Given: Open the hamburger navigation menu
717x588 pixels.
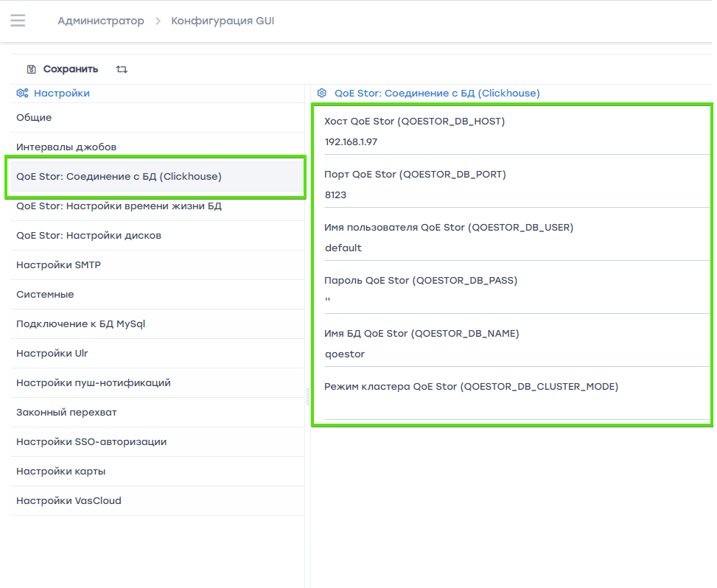Looking at the screenshot, I should [x=18, y=21].
